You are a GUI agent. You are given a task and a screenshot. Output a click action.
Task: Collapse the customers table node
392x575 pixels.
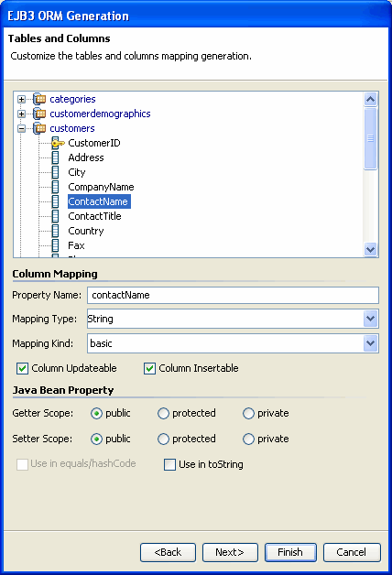coord(22,129)
